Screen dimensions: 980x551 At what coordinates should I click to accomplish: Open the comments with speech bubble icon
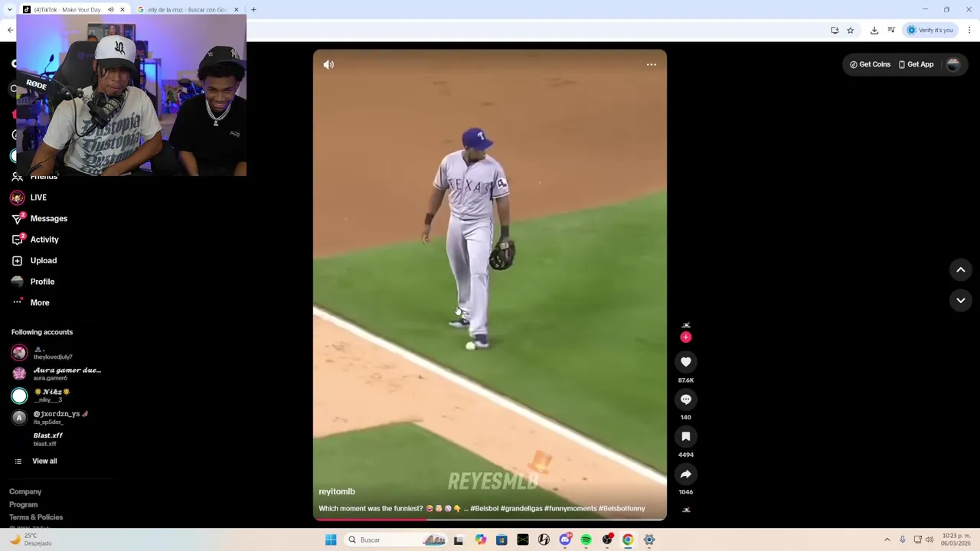pos(686,399)
